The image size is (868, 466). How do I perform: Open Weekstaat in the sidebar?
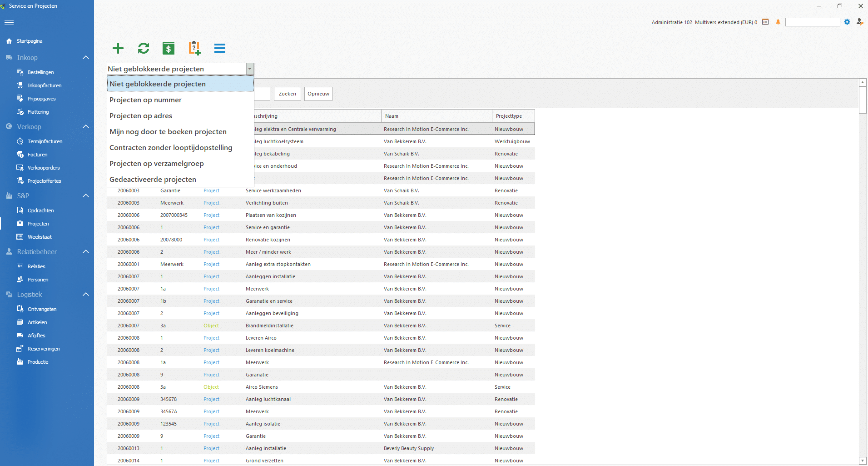[x=40, y=237]
